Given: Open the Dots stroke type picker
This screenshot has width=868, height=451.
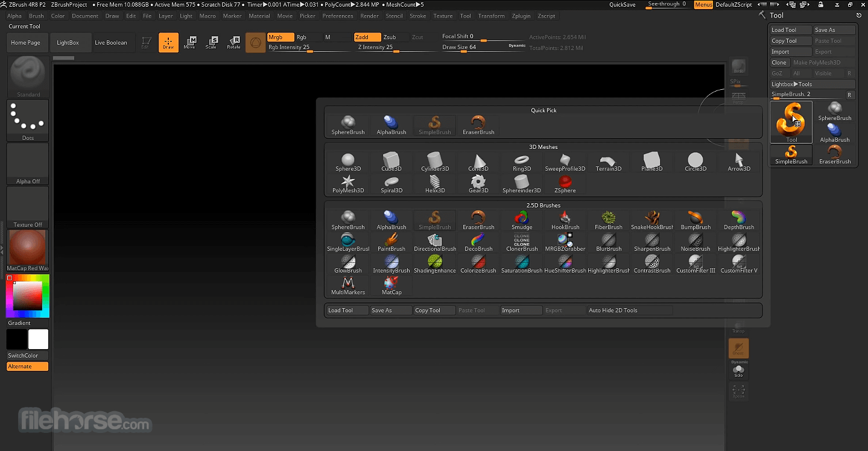Looking at the screenshot, I should [x=28, y=120].
